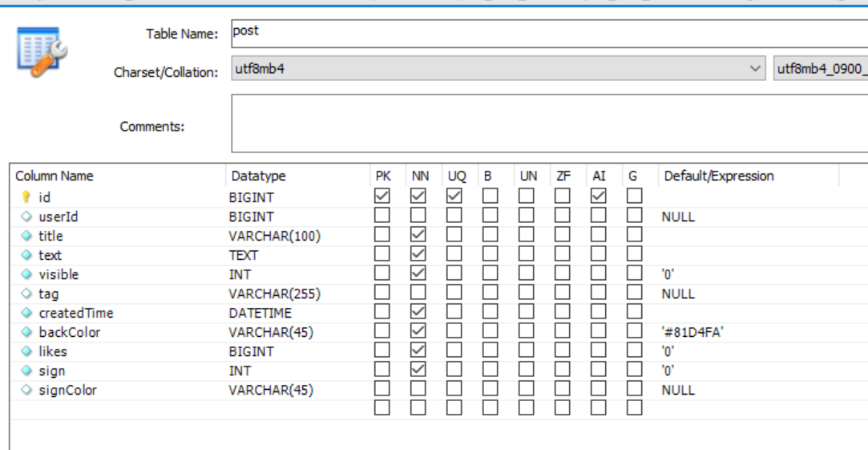Enable NN for the userId column
This screenshot has height=450, width=868.
tap(418, 215)
